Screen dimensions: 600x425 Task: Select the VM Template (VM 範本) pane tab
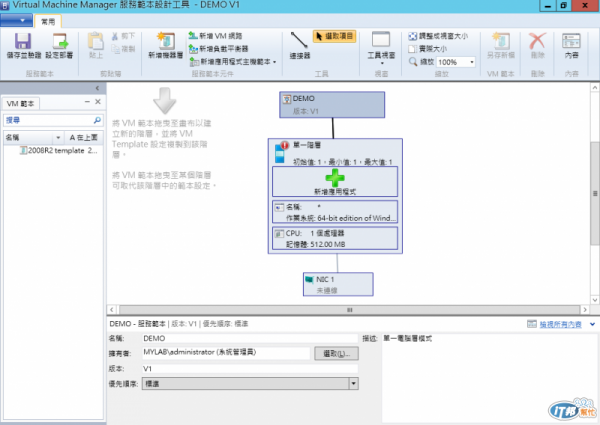[21, 104]
